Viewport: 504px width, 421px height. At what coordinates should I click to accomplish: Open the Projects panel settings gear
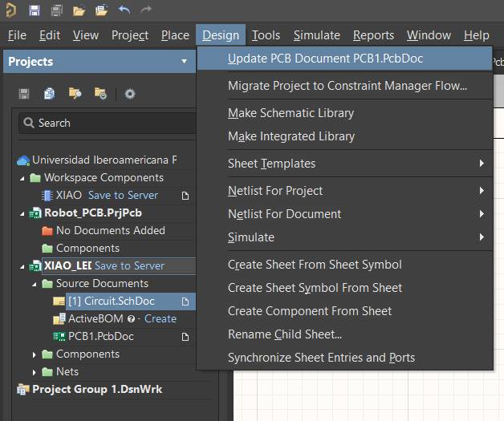pyautogui.click(x=130, y=94)
